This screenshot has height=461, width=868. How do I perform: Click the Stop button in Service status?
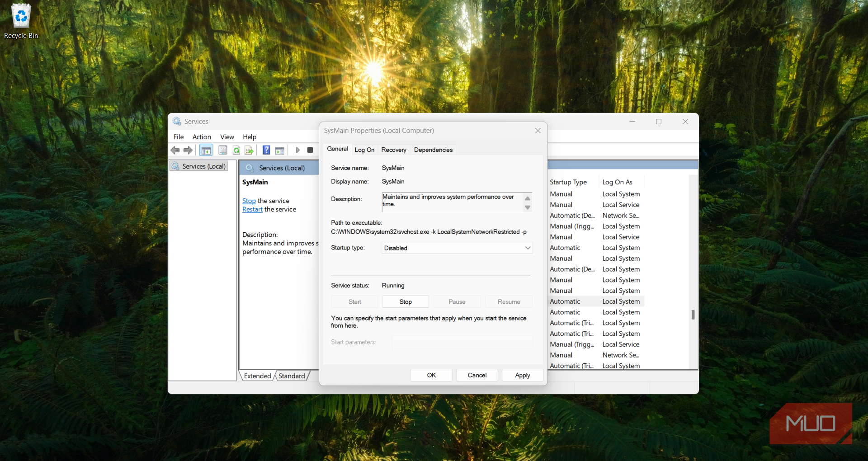tap(406, 302)
